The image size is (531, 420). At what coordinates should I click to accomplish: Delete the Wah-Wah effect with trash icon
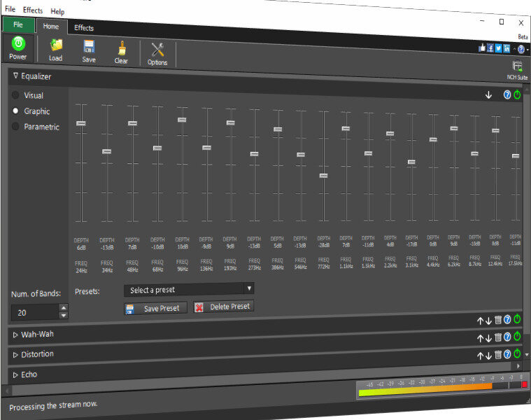[x=498, y=338]
